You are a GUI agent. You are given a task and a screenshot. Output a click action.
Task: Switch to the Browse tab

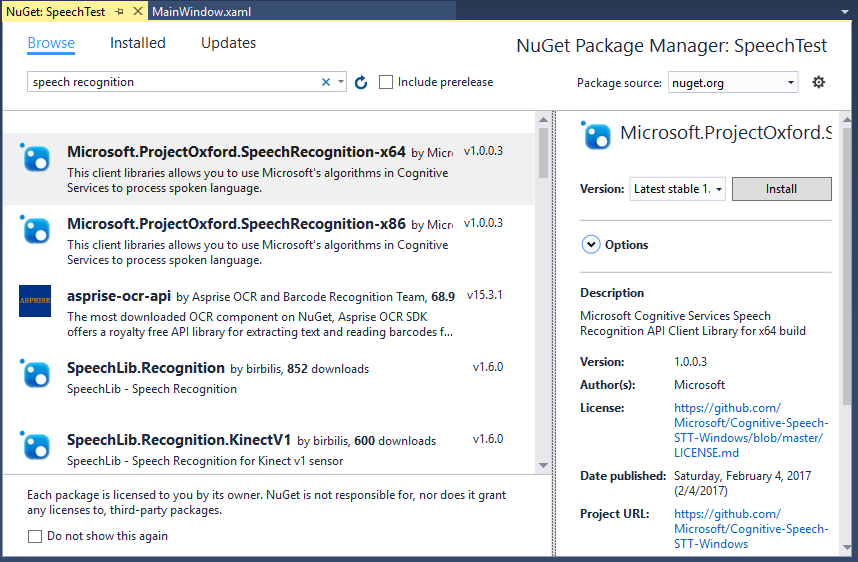coord(51,43)
